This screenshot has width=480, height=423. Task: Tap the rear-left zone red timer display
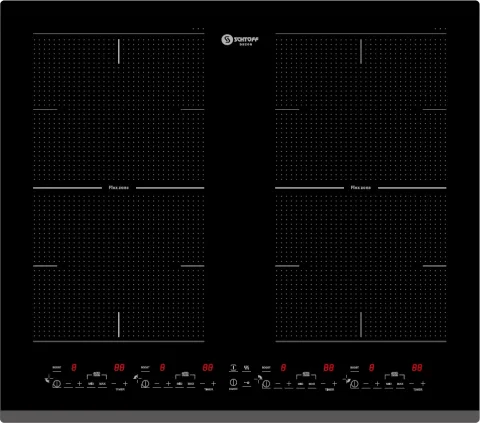pyautogui.click(x=208, y=367)
